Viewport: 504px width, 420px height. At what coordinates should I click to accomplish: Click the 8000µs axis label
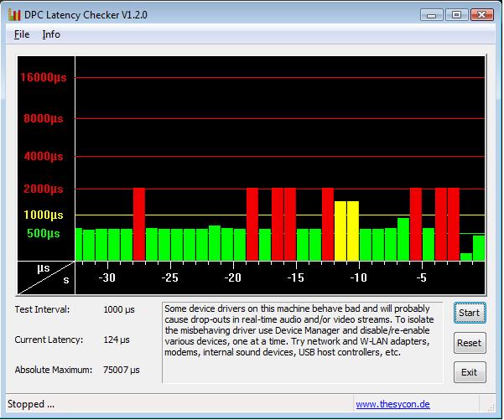(44, 118)
